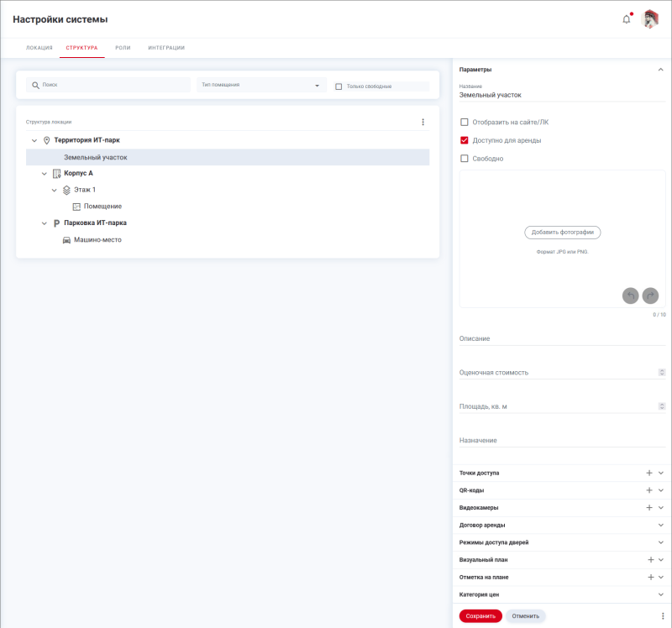672x628 pixels.
Task: Toggle Только свободные filter checkbox
Action: point(339,86)
